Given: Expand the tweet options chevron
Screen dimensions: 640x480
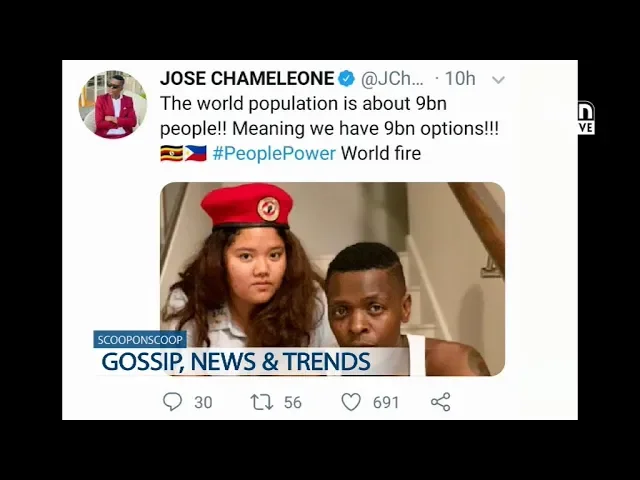Looking at the screenshot, I should (498, 80).
